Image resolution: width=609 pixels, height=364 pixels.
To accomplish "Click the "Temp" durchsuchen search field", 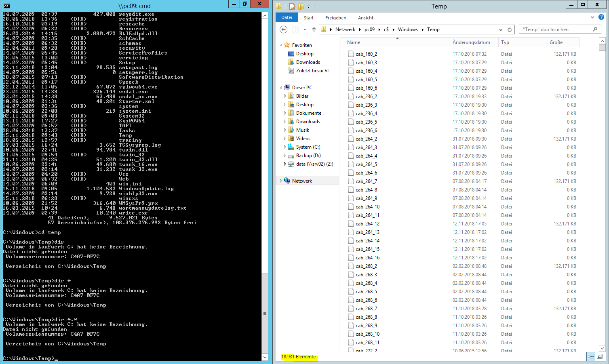I will click(554, 29).
